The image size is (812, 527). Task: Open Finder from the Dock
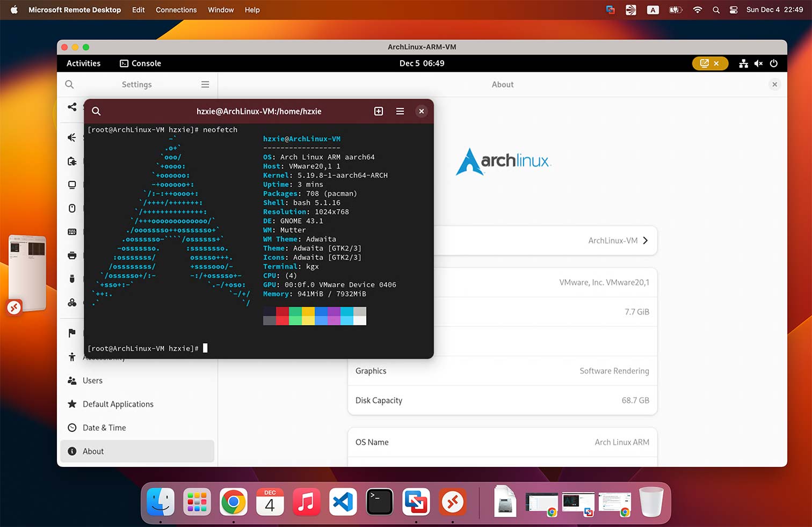point(161,502)
